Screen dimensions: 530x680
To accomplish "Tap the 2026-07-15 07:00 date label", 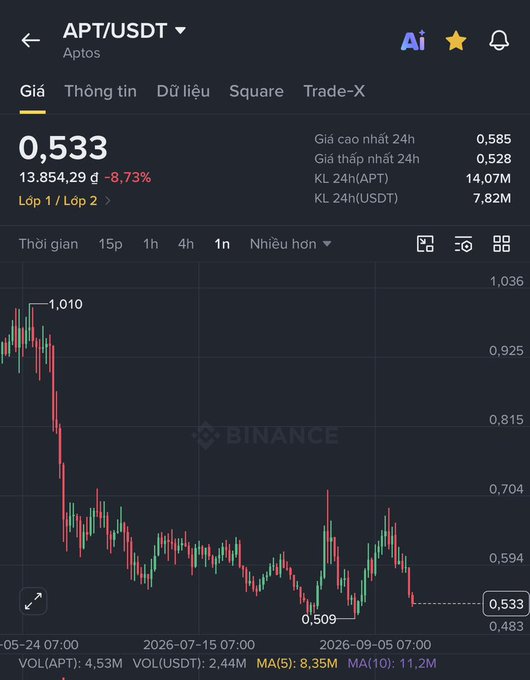I will tap(199, 644).
